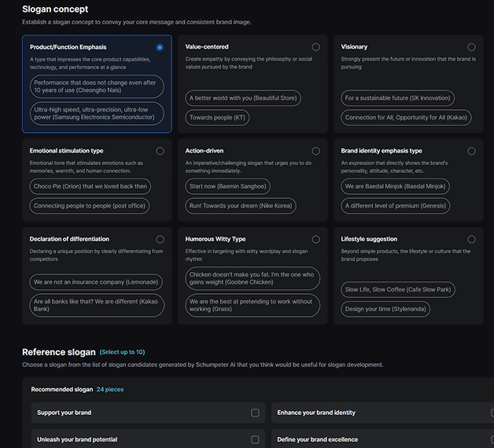
Task: Click the 'Performance that does not change' example pill
Action: click(x=97, y=86)
